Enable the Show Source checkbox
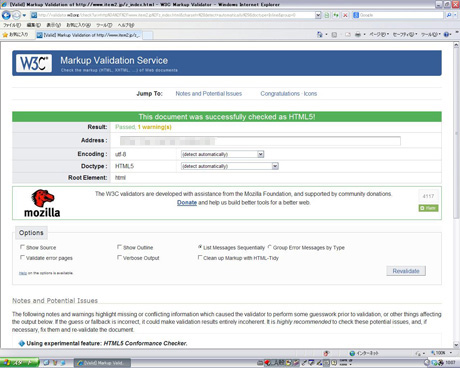Viewport: 460px width, 368px height. [22, 247]
